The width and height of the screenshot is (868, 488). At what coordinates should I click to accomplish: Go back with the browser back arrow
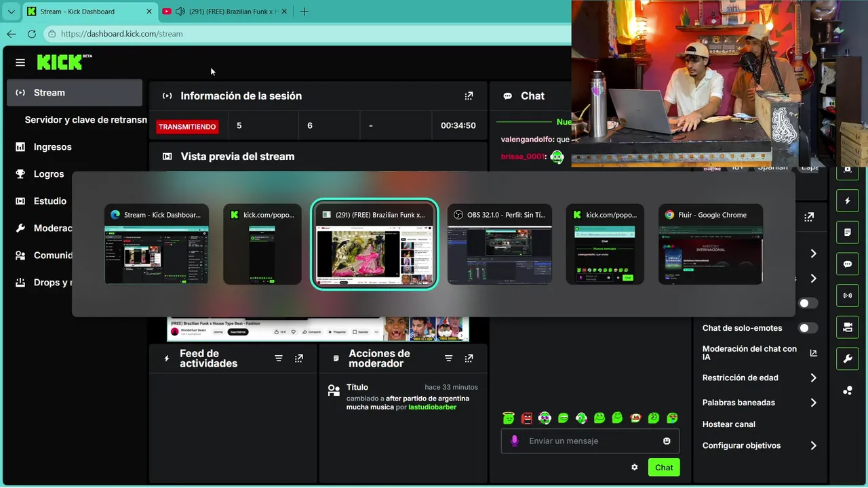coord(12,34)
